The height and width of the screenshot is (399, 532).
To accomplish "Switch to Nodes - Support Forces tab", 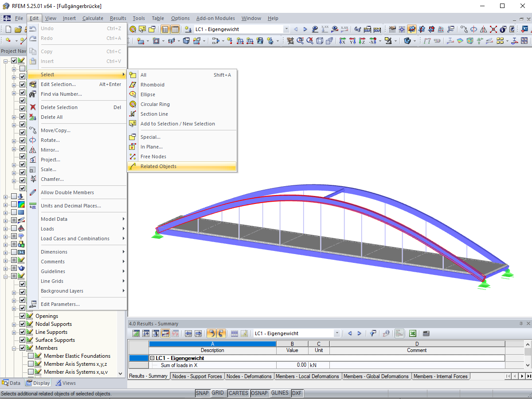I will coord(197,376).
